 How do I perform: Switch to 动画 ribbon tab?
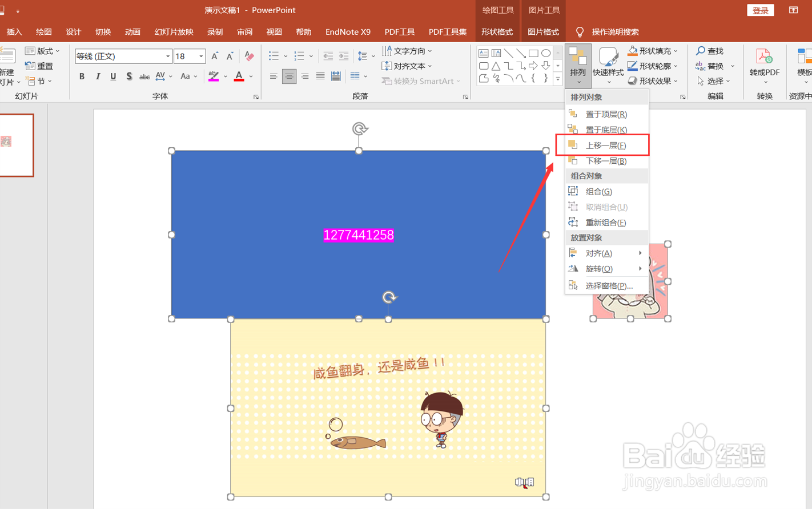132,32
